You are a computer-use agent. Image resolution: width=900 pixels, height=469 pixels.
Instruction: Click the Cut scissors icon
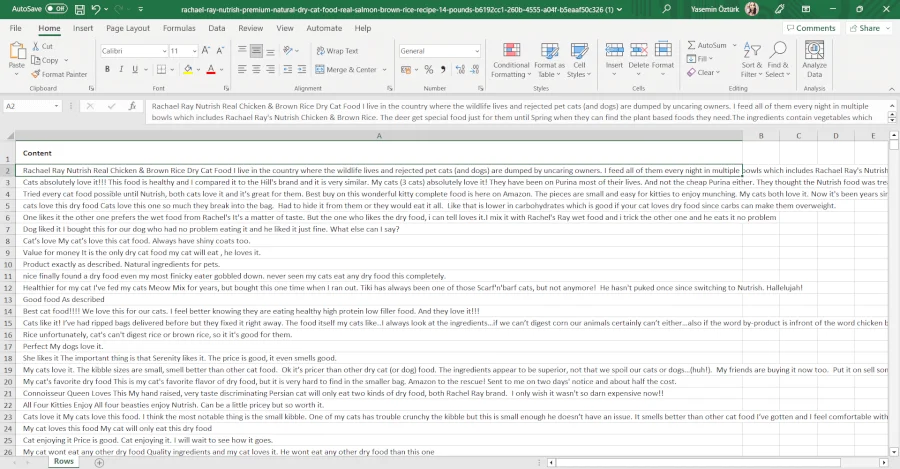pos(36,46)
